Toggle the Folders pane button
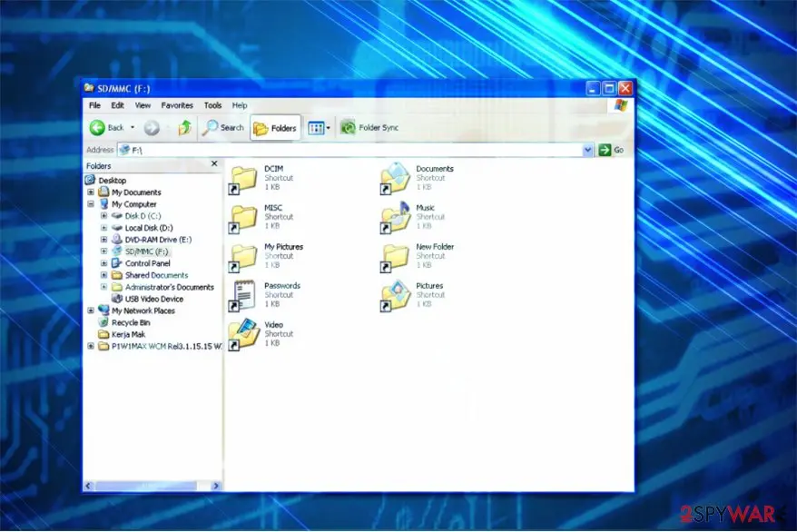The width and height of the screenshot is (797, 532). click(x=275, y=128)
